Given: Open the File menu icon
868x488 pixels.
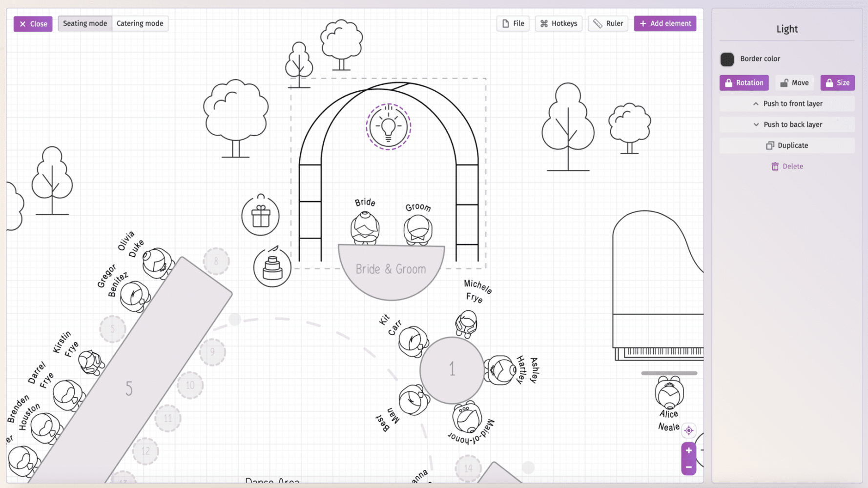Looking at the screenshot, I should [513, 23].
